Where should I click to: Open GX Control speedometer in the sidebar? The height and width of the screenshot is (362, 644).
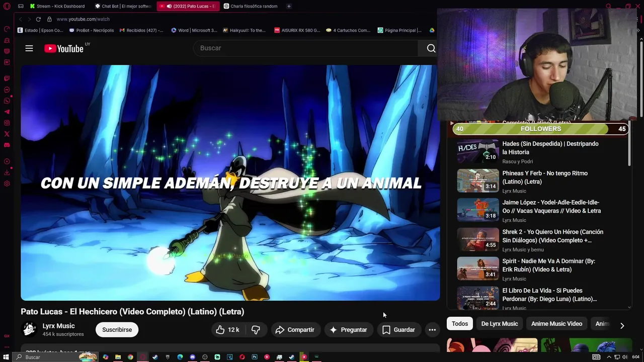7,29
